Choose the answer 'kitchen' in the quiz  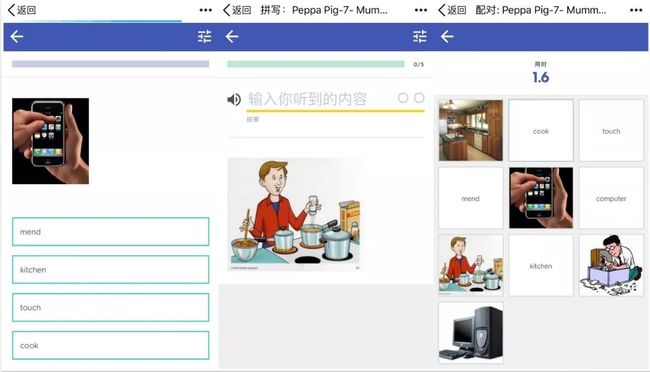(110, 270)
